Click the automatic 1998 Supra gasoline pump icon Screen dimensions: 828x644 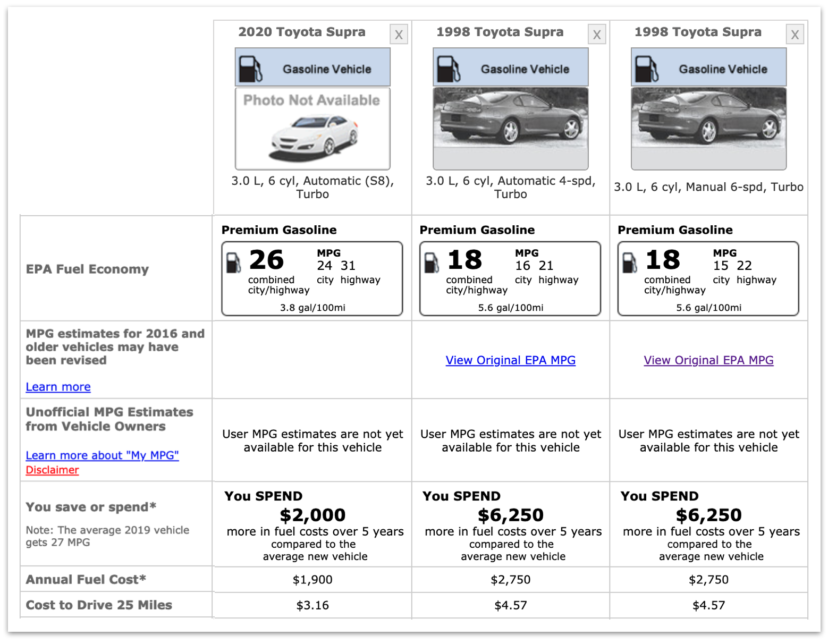click(x=448, y=69)
